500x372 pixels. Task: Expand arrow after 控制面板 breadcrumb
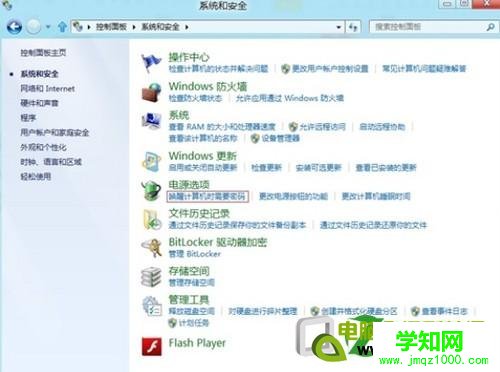tap(134, 27)
